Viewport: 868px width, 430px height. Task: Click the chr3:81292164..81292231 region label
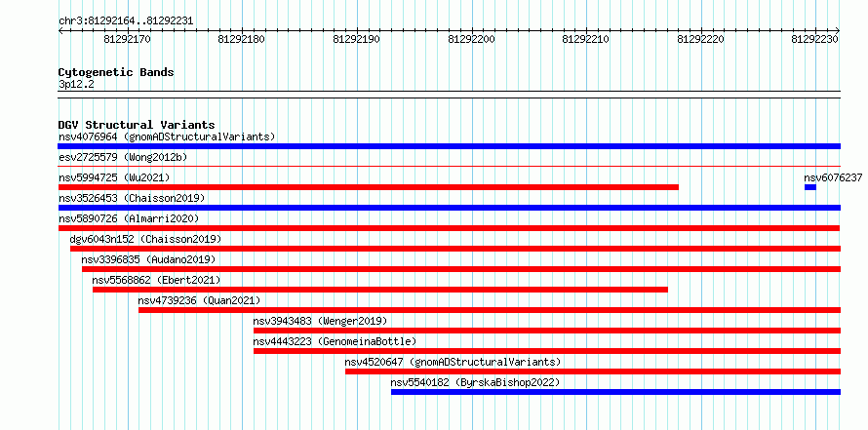[126, 21]
